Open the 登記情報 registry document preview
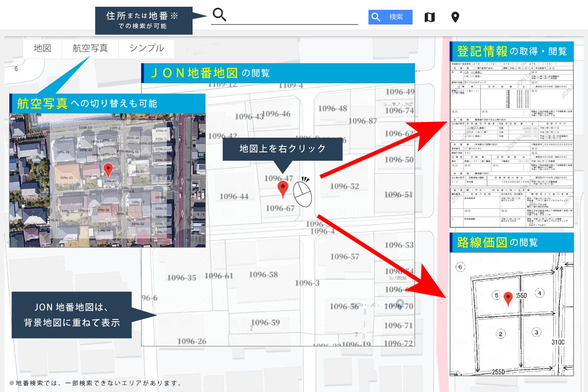Viewport: 588px width, 392px height. [x=512, y=144]
